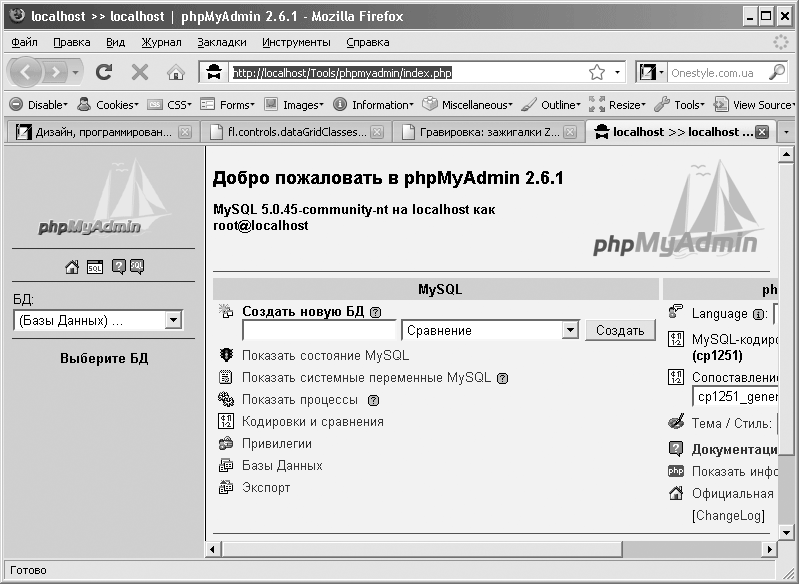This screenshot has width=799, height=584.
Task: Click the house icon beside Официальная
Action: coord(676,493)
